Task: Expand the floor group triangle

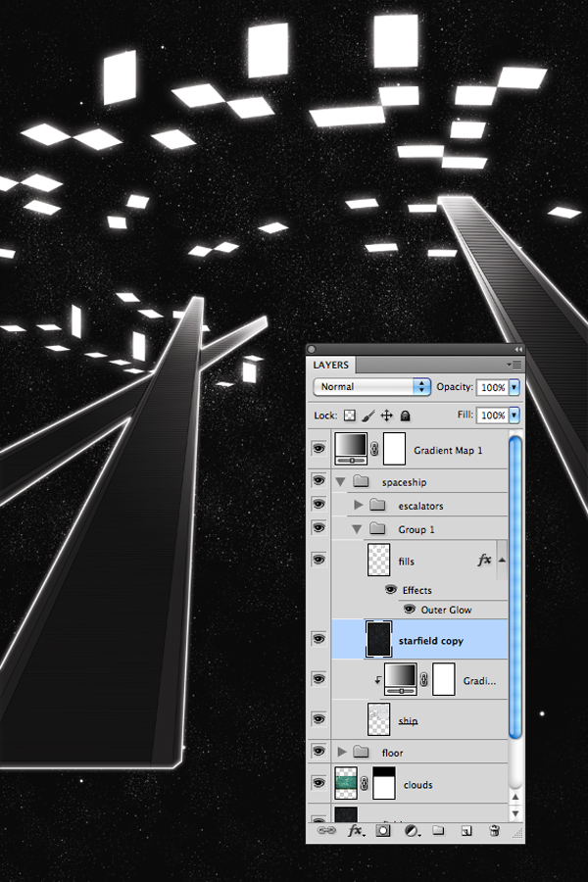Action: pos(342,752)
